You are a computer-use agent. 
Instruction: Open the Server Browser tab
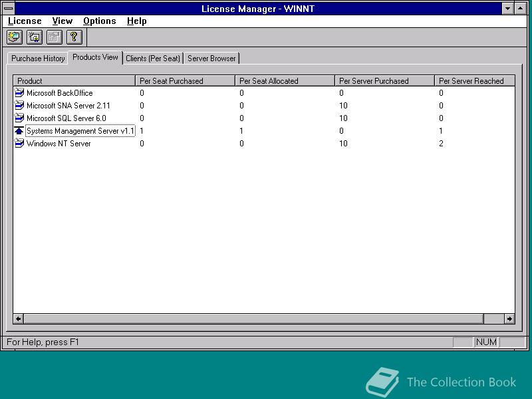(x=211, y=59)
